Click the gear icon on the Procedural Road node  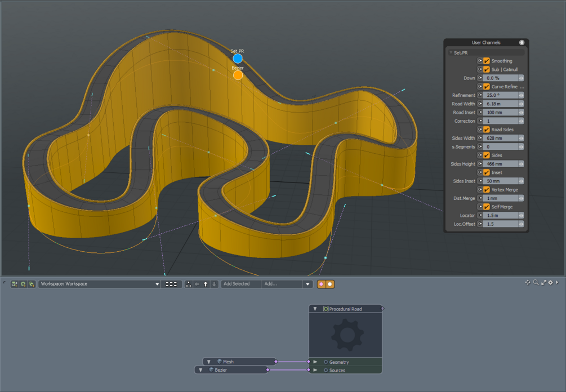pos(346,333)
